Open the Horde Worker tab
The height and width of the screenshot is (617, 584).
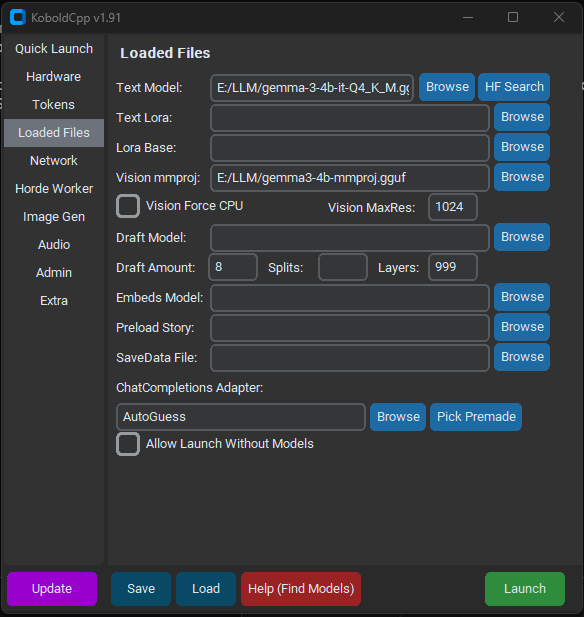[54, 188]
